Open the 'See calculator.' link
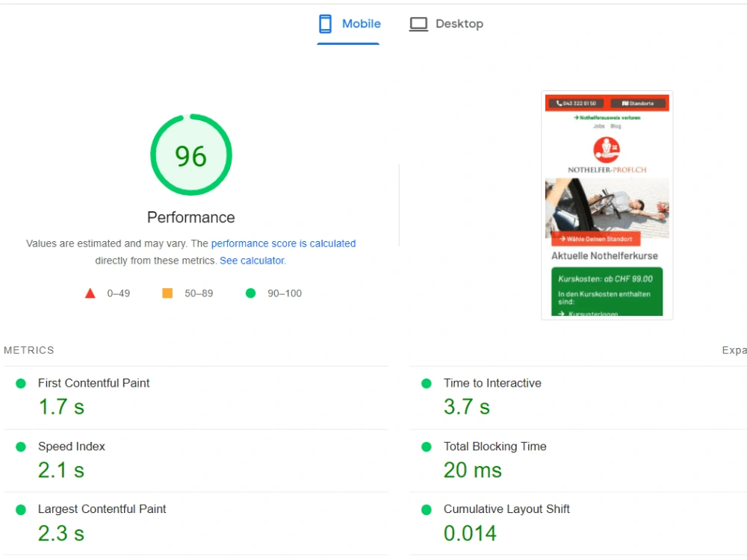Image resolution: width=747 pixels, height=560 pixels. pos(252,261)
